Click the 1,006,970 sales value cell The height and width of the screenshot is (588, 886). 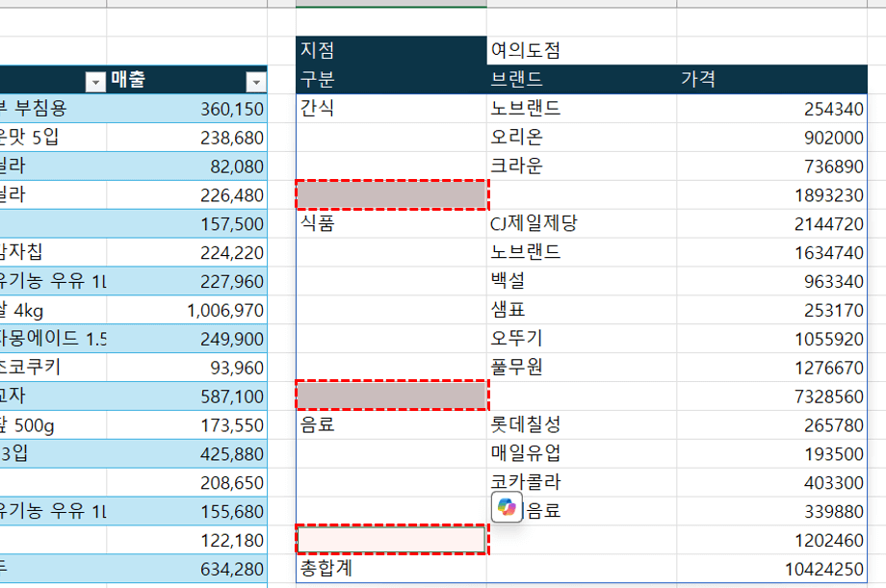coord(187,311)
